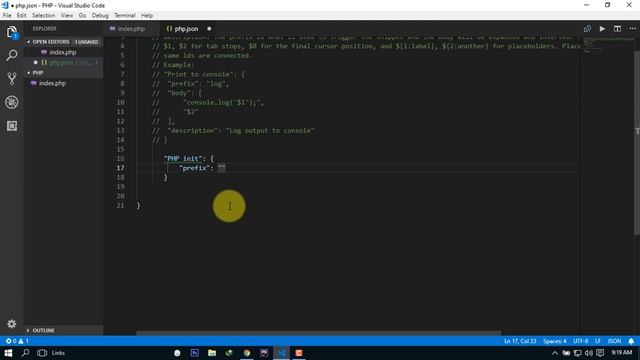Open the Search view in activity bar
Image resolution: width=640 pixels, height=360 pixels.
click(x=12, y=55)
